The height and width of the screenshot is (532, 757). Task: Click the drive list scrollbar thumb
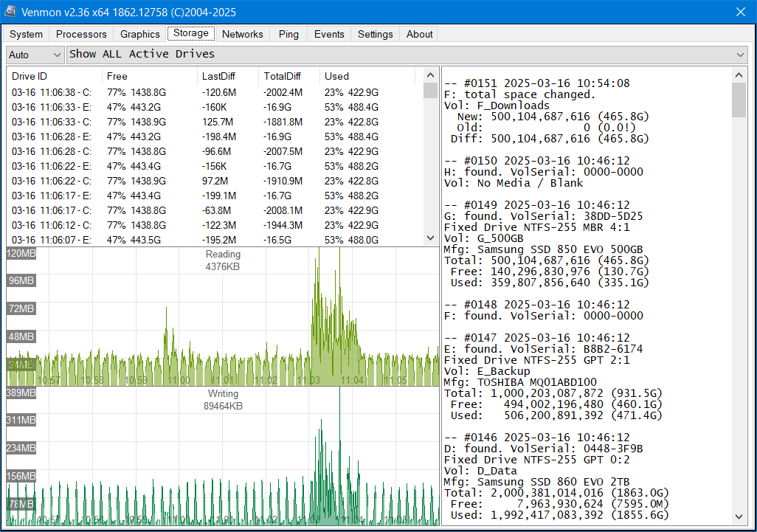click(431, 90)
